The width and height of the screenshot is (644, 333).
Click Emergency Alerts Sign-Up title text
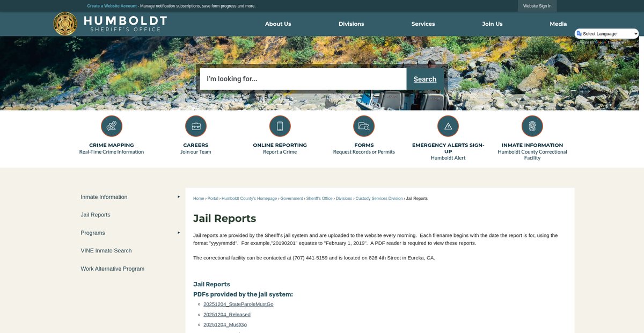point(448,148)
